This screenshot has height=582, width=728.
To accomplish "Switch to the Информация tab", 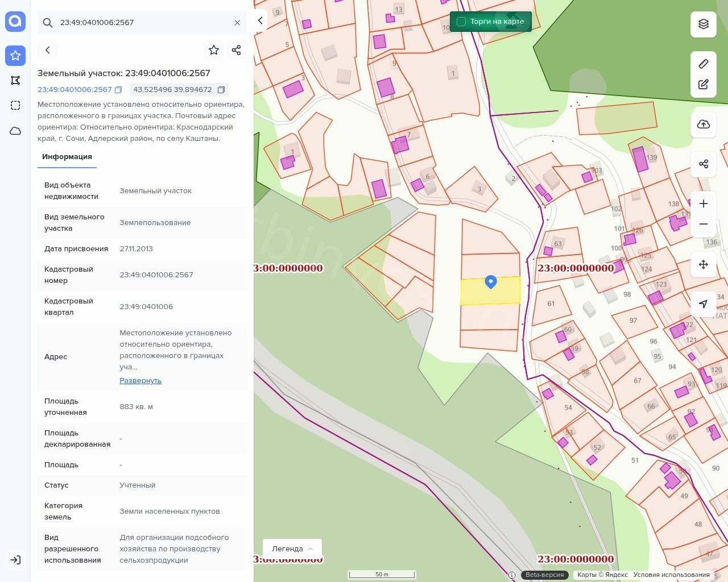I will coord(67,157).
